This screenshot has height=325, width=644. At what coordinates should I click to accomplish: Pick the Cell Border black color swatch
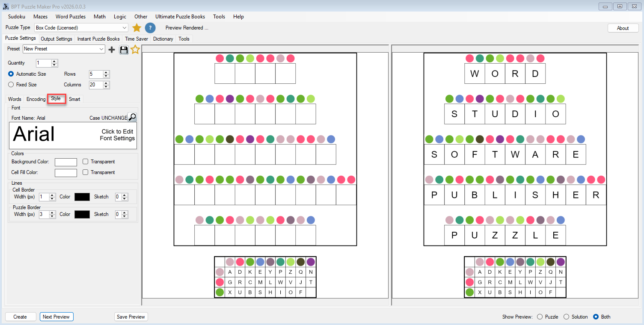click(x=82, y=197)
